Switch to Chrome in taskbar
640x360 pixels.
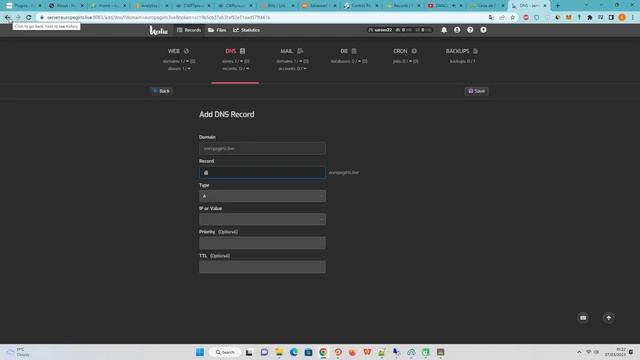point(323,352)
